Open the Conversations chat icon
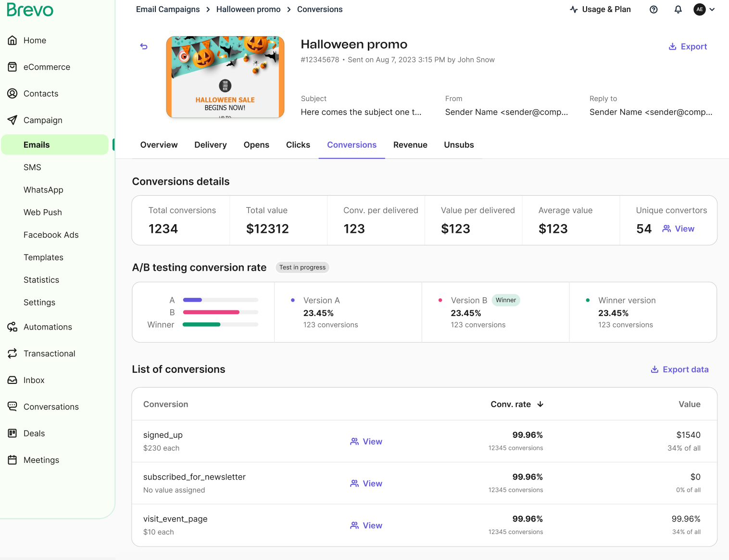729x560 pixels. tap(13, 407)
